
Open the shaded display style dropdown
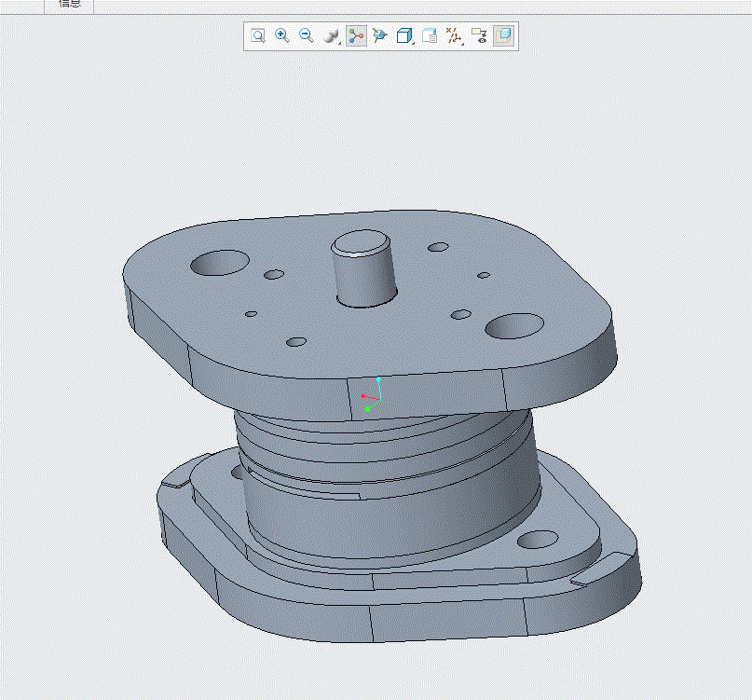(332, 36)
